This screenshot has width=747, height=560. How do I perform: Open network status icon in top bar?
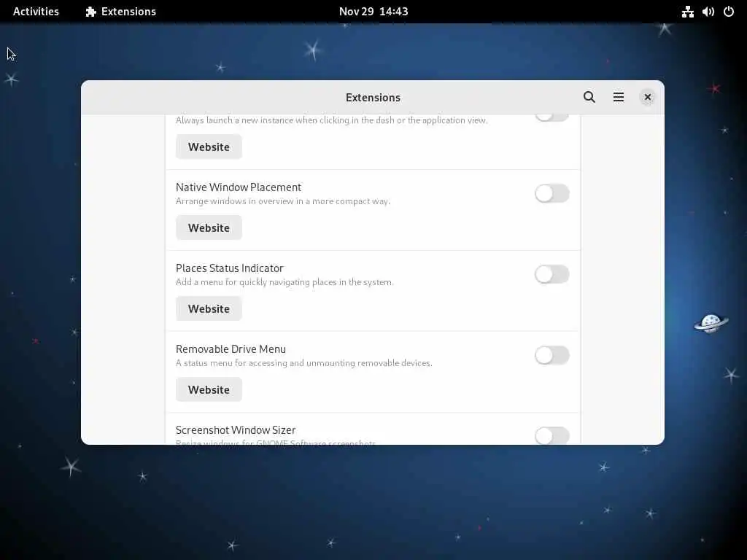[x=687, y=12]
